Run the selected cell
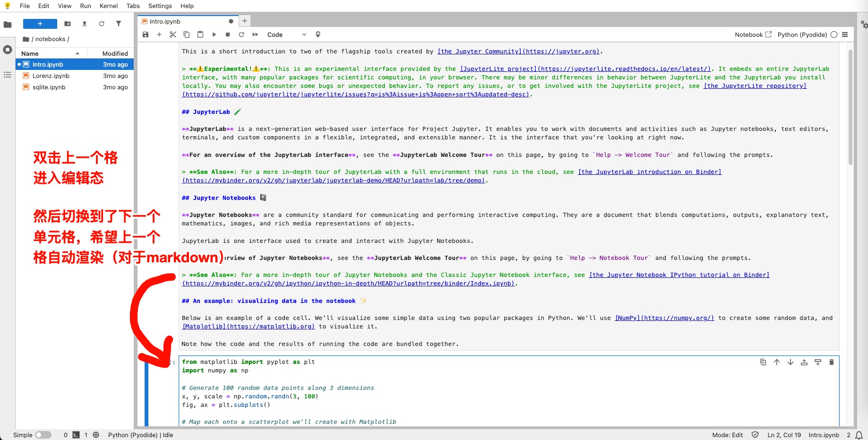The image size is (868, 440). pos(214,35)
